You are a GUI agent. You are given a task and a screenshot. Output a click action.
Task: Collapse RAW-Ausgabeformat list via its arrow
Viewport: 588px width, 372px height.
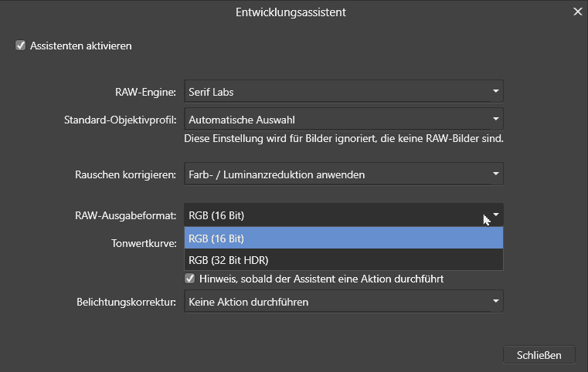(x=495, y=215)
